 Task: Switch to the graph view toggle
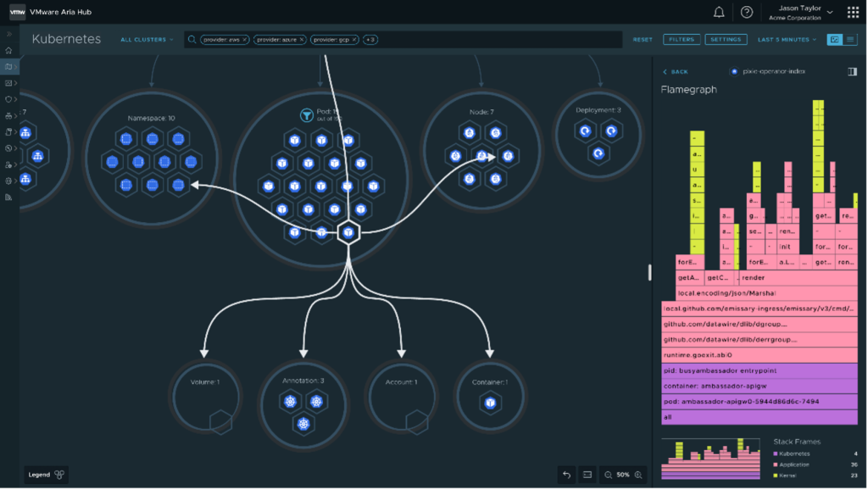835,40
